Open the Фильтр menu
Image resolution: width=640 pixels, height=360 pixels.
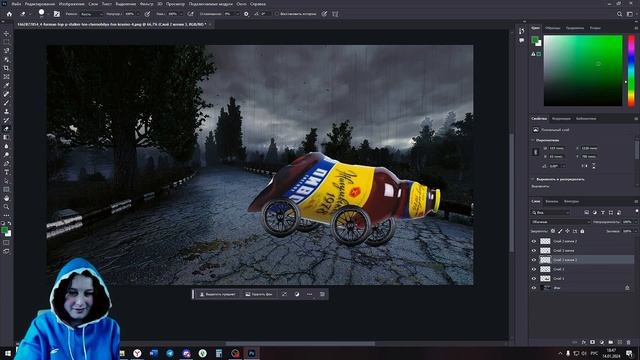click(x=147, y=4)
